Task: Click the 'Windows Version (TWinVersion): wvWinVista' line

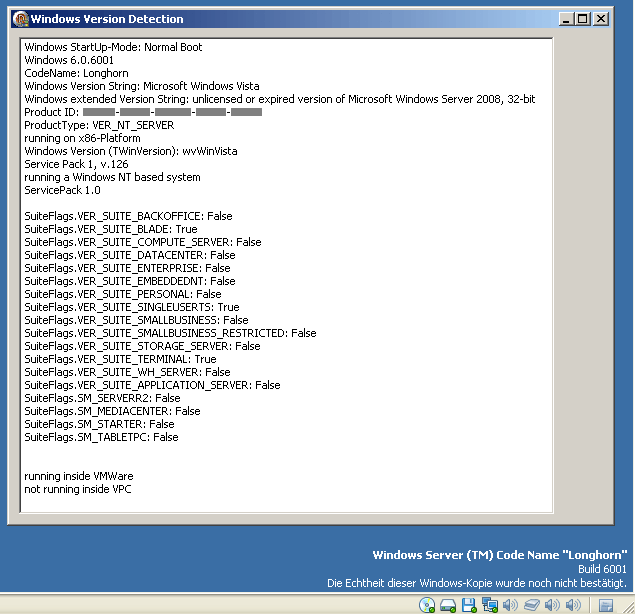Action: (131, 151)
